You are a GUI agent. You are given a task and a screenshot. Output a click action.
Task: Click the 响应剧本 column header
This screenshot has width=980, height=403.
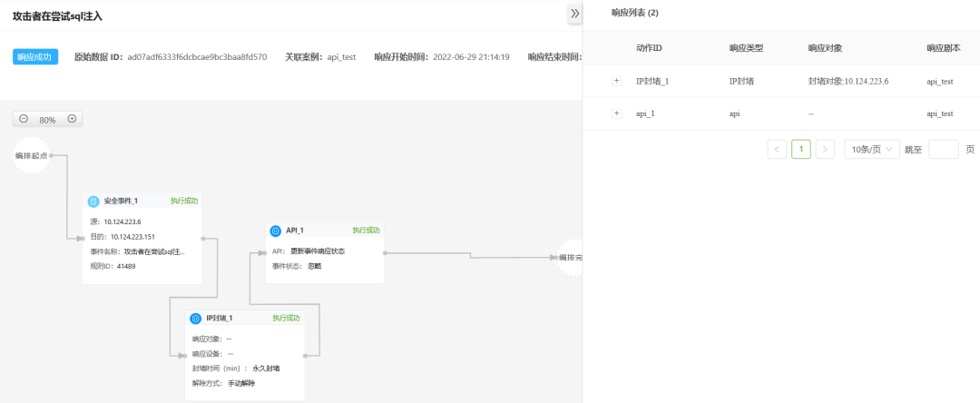click(x=943, y=47)
